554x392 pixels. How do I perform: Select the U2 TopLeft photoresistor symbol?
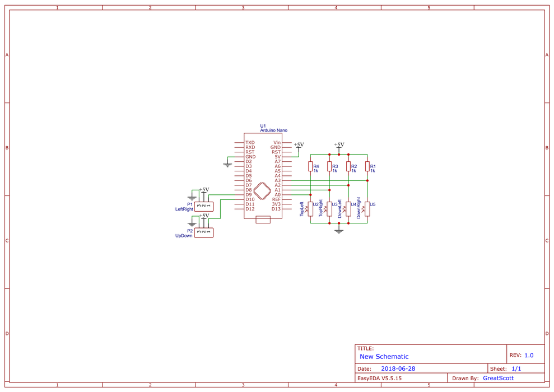click(310, 209)
